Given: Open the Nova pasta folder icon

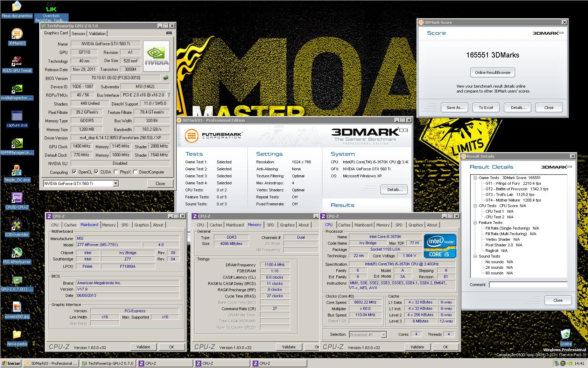Looking at the screenshot, I should tap(17, 338).
